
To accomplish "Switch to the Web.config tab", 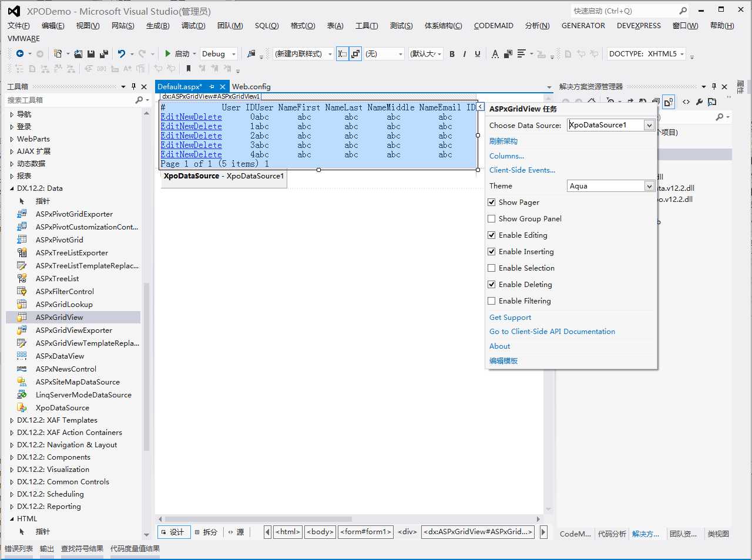I will click(x=251, y=86).
